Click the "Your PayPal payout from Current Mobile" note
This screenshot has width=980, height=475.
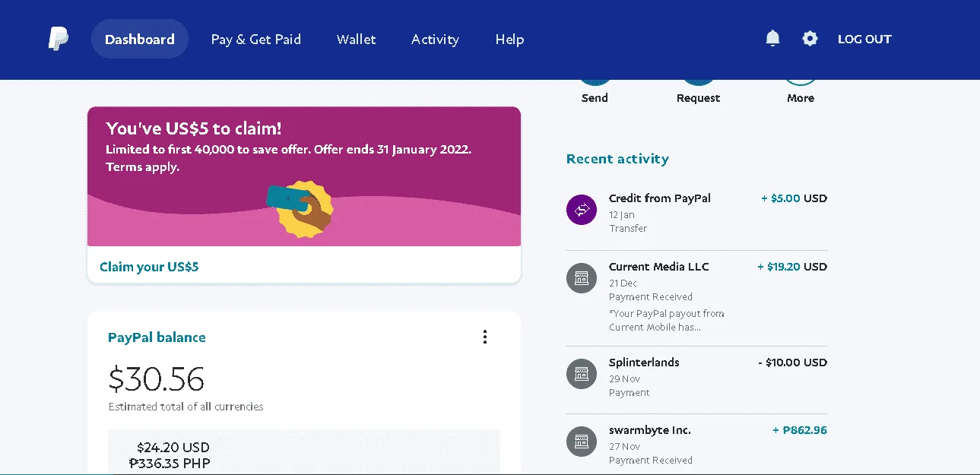pyautogui.click(x=666, y=320)
